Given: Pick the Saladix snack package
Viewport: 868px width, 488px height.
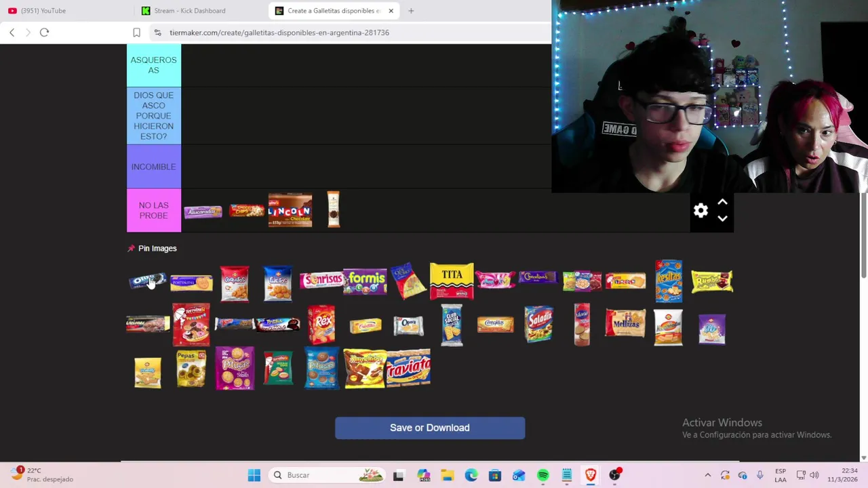Looking at the screenshot, I should [x=538, y=324].
